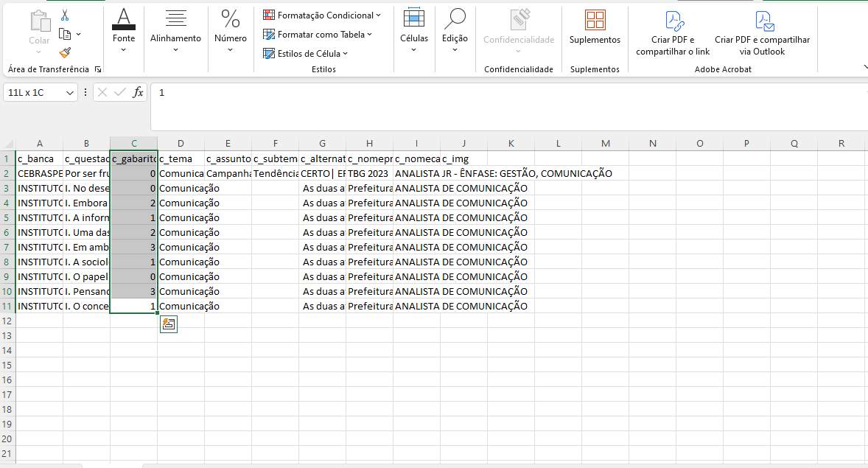Click the formula bar options dots button
Screen dimensions: 868x468
click(x=85, y=92)
